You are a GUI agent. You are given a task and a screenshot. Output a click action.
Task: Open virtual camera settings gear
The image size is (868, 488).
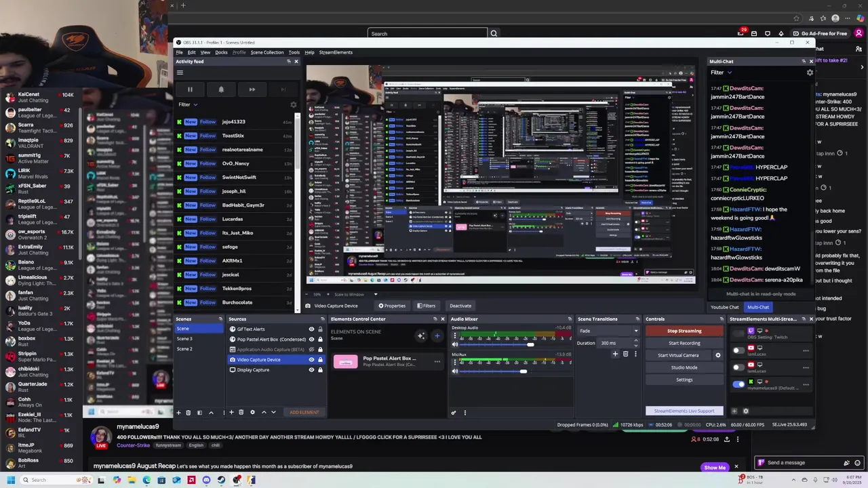718,355
